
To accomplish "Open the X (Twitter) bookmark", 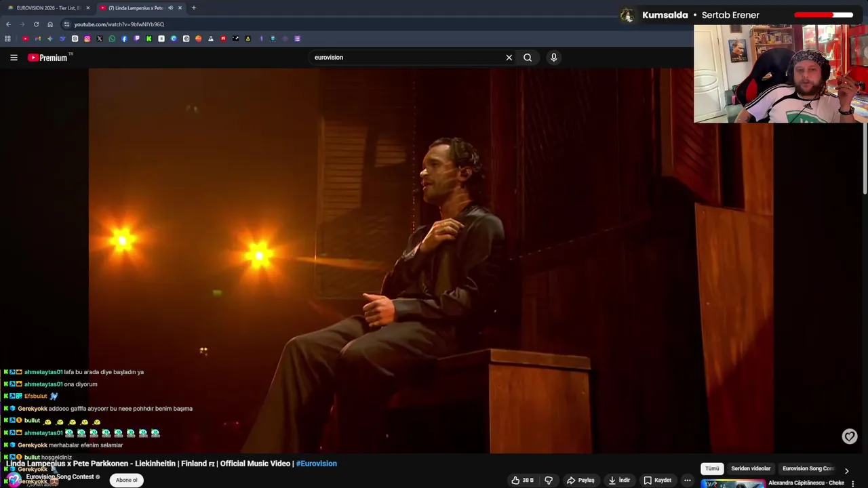I will tap(100, 39).
